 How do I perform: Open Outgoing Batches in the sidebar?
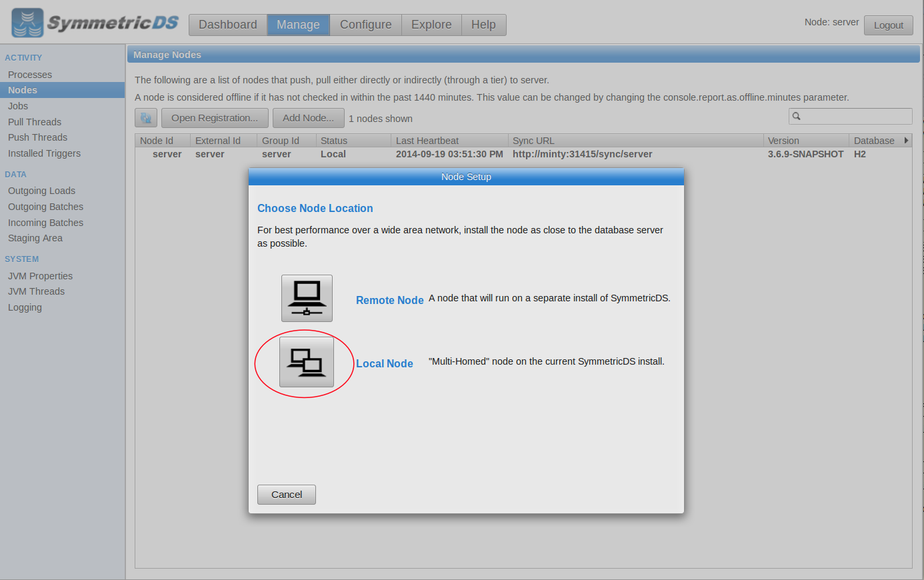coord(45,207)
